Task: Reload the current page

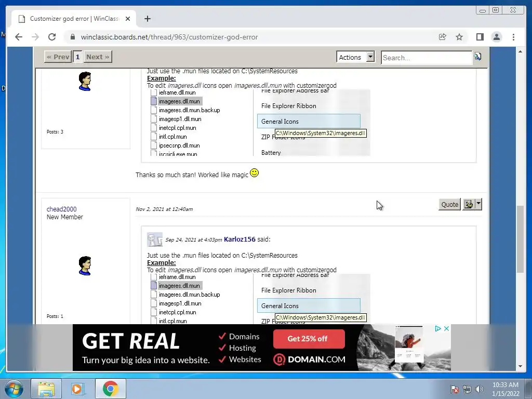Action: (52, 37)
